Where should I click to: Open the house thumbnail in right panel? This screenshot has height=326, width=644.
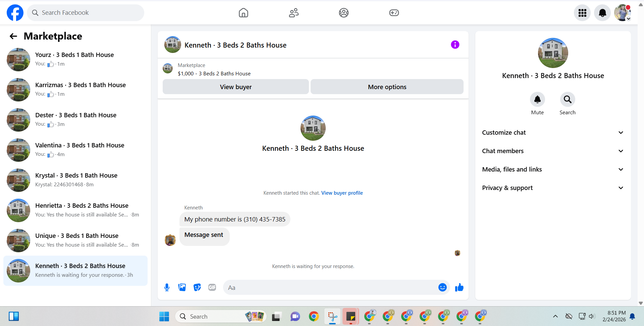coord(553,53)
